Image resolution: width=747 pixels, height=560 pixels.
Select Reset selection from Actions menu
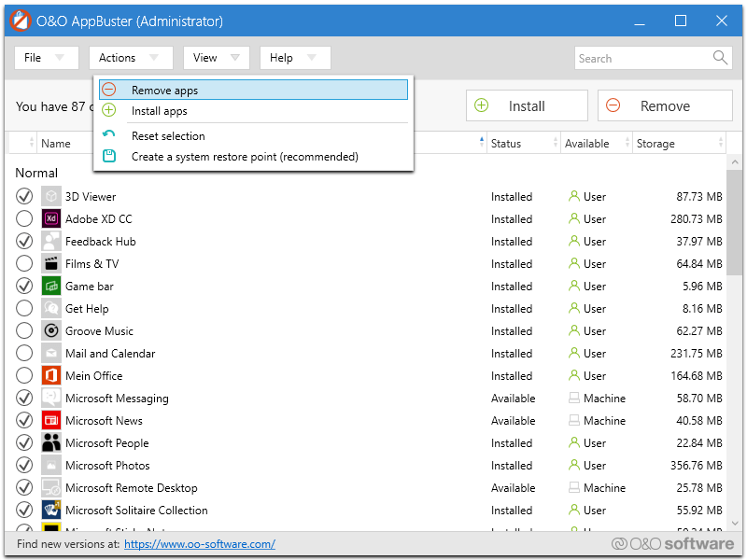[168, 136]
